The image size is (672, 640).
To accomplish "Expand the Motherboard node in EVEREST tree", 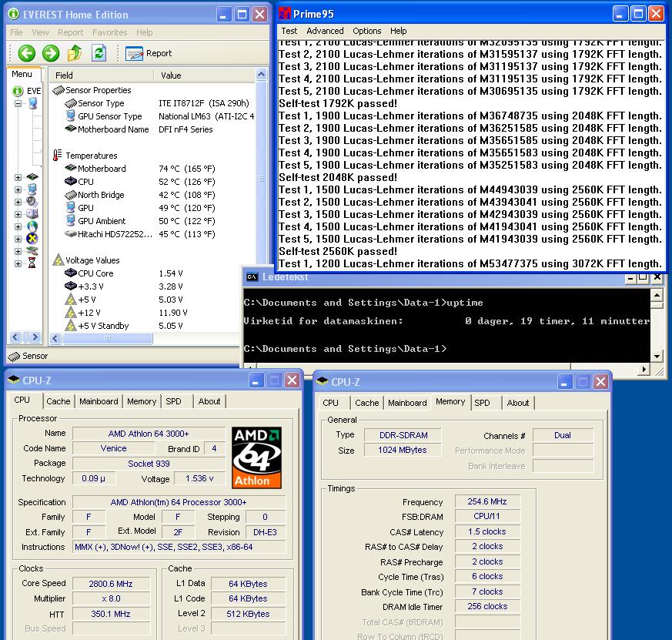I will coord(18,177).
